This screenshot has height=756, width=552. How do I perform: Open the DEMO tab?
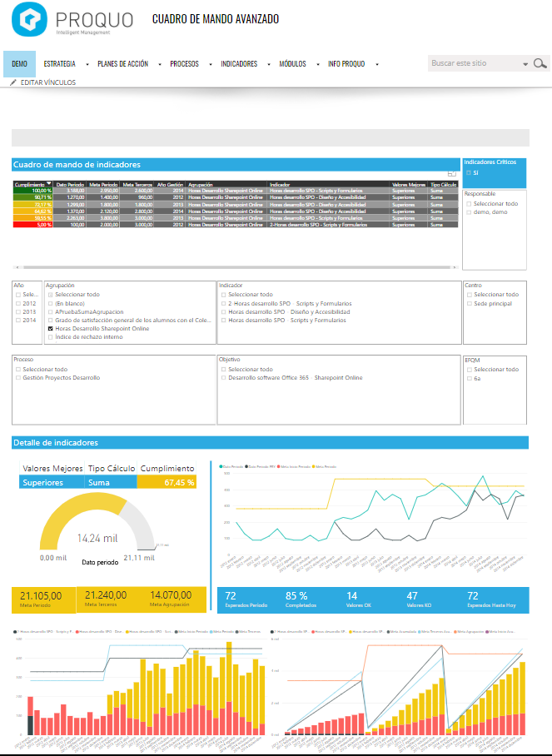pyautogui.click(x=19, y=63)
